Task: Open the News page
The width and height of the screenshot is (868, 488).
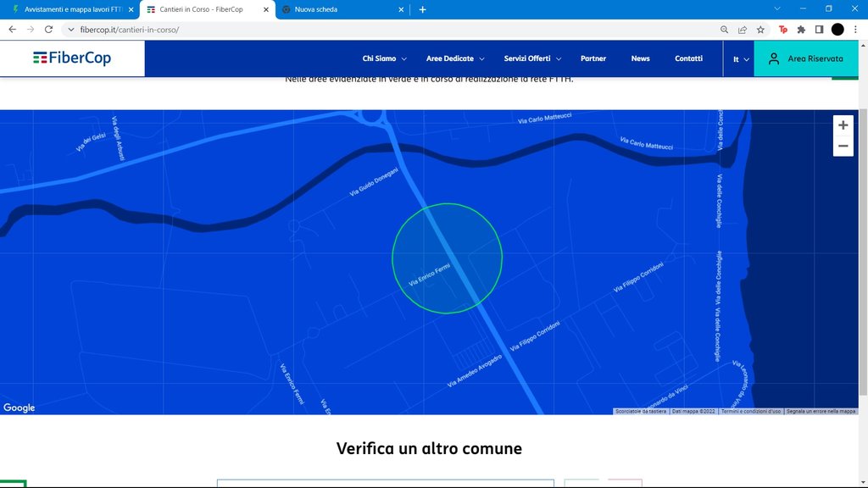Action: 641,58
